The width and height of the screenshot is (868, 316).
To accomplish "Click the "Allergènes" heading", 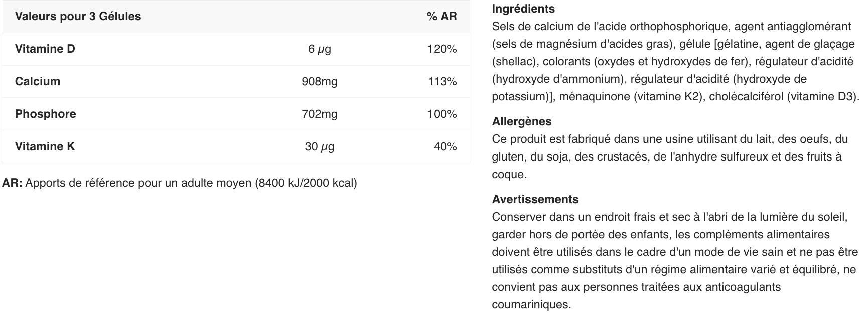I will (x=522, y=121).
